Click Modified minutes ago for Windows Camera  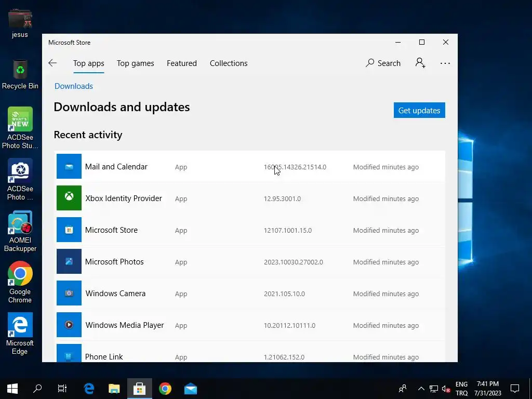(x=386, y=294)
